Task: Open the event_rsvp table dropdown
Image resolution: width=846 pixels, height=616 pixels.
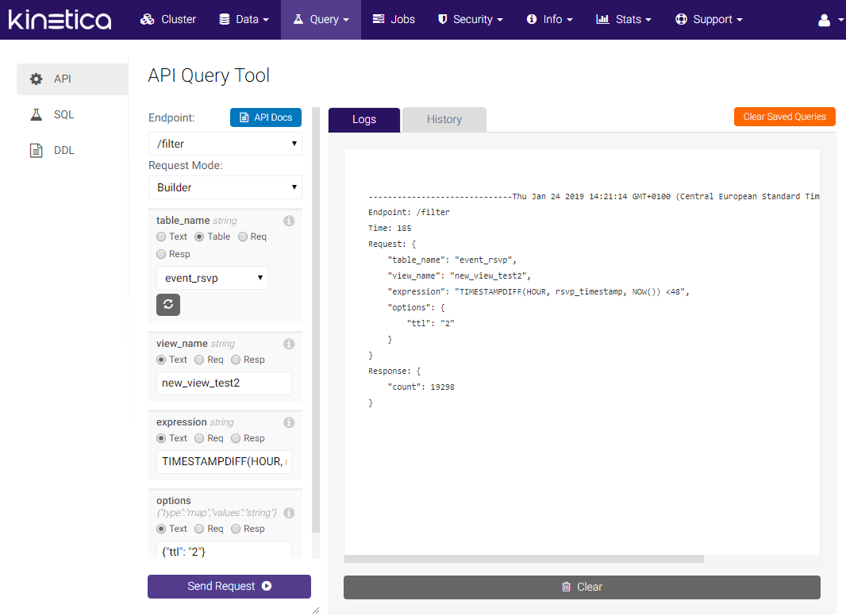Action: tap(212, 279)
